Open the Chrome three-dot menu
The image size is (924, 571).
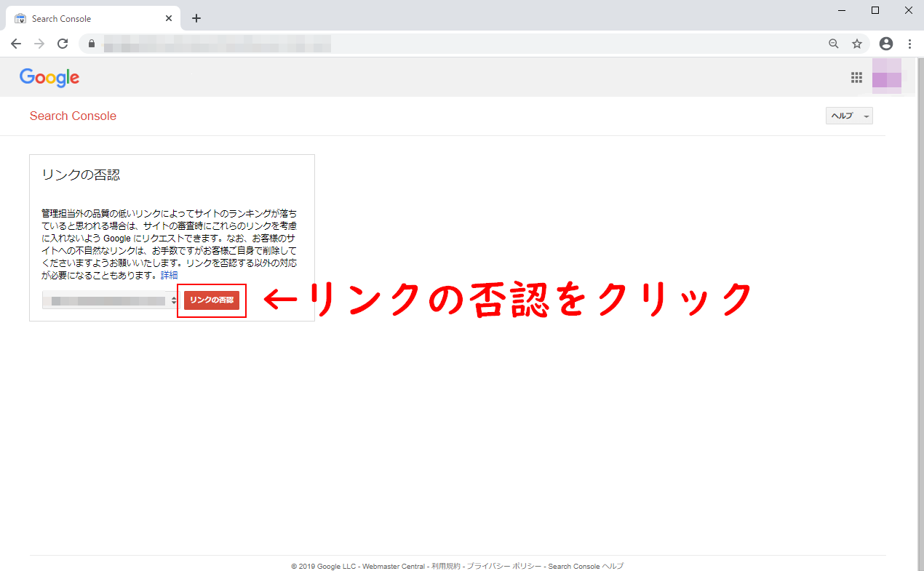click(x=909, y=44)
